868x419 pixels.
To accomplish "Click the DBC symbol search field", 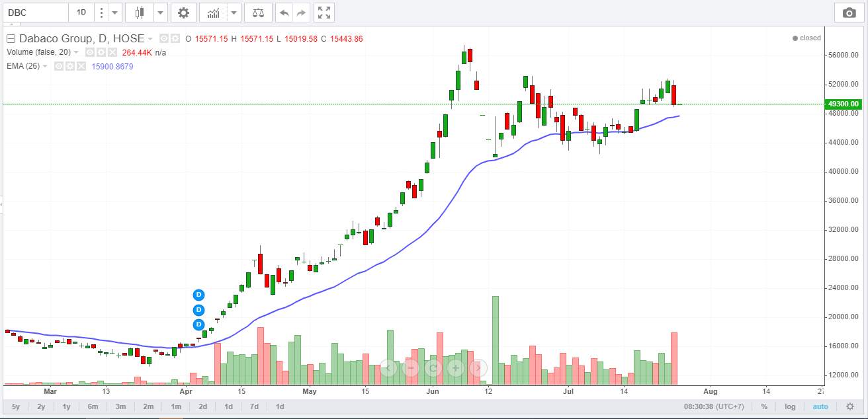I will click(x=36, y=12).
